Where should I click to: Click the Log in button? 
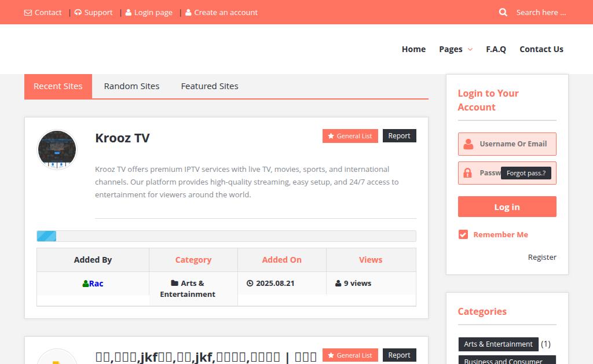pyautogui.click(x=507, y=207)
